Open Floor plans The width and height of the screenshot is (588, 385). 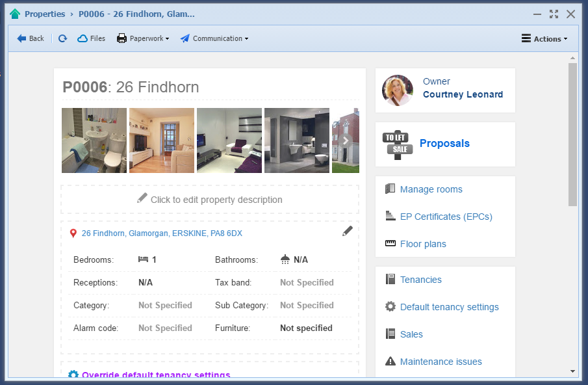click(423, 245)
